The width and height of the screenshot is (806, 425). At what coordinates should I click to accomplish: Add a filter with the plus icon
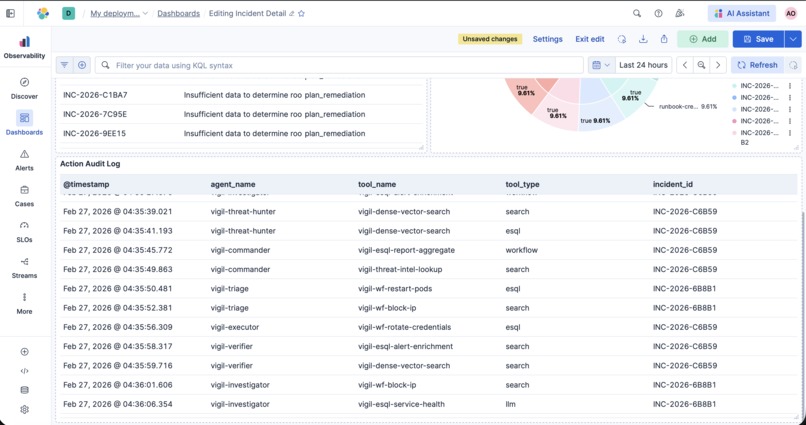(x=82, y=65)
